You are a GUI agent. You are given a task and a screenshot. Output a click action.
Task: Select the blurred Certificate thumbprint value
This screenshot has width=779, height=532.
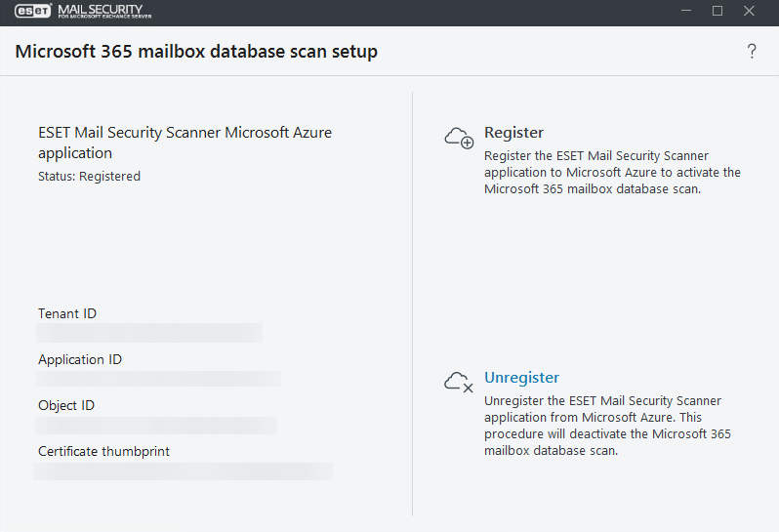click(x=184, y=471)
